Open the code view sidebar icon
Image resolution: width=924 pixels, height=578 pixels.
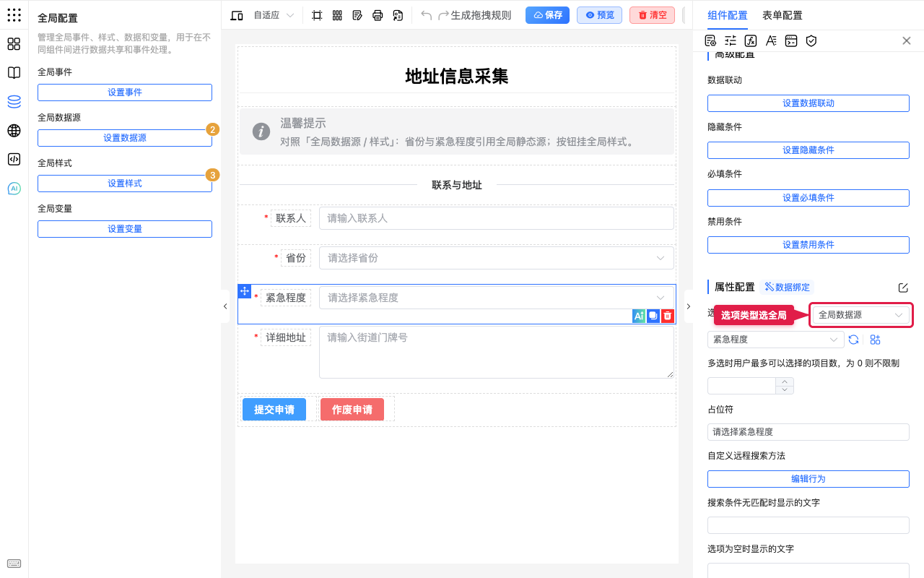pyautogui.click(x=14, y=160)
